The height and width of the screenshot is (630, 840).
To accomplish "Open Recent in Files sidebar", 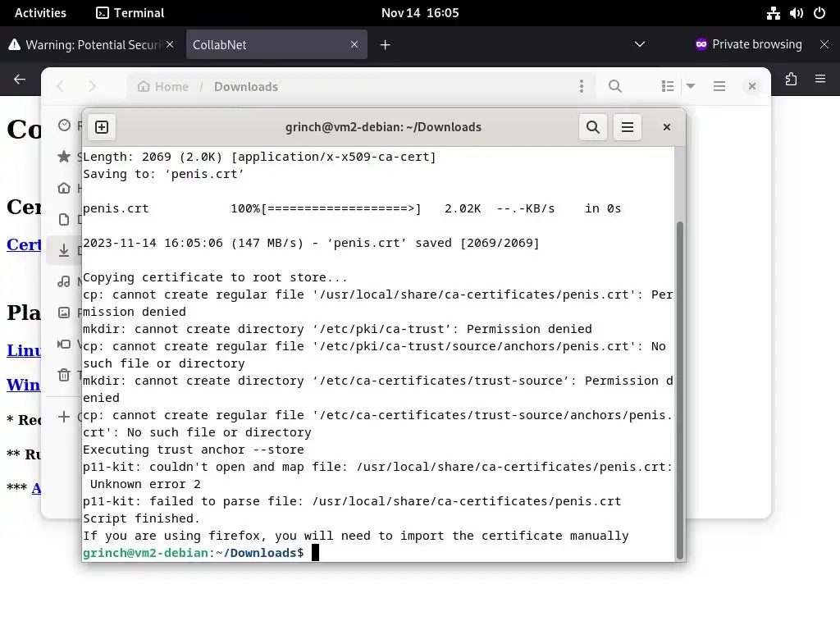I will (x=64, y=126).
